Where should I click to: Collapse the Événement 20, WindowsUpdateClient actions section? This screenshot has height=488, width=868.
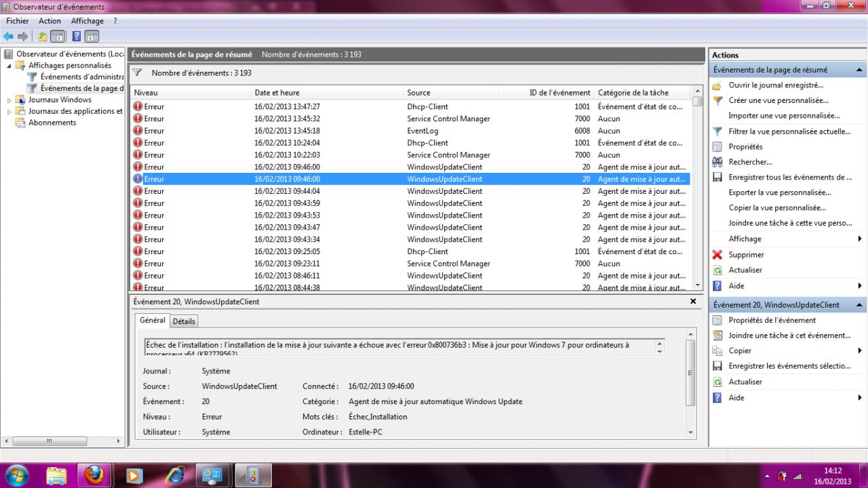point(860,305)
